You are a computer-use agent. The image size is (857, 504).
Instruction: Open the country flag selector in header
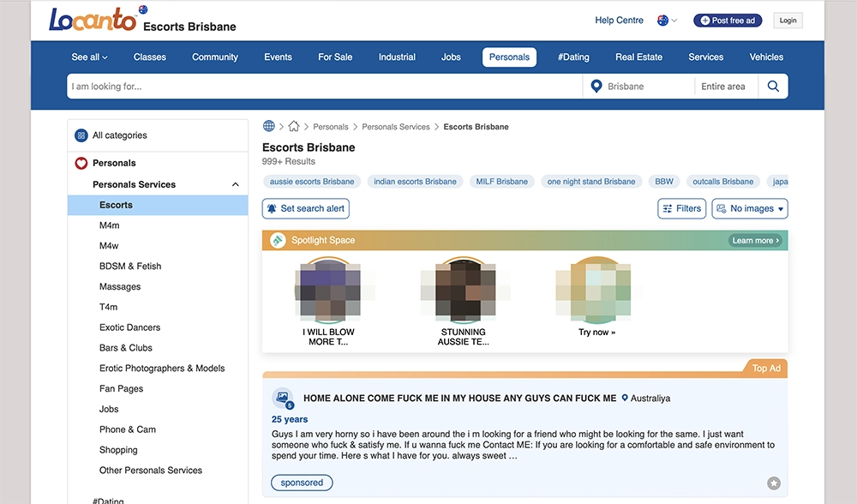(667, 21)
